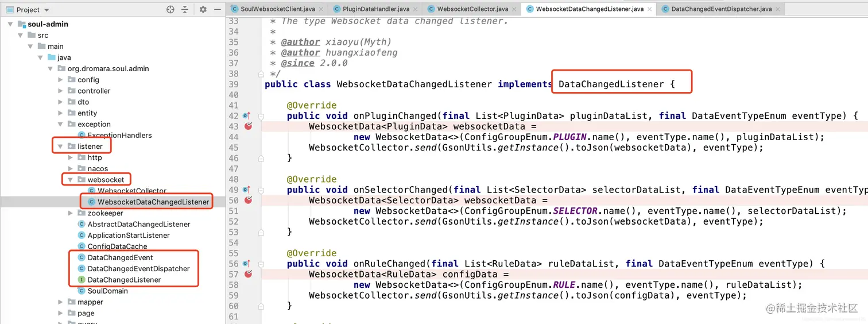Select DataChangedEvent in the project tree
Image resolution: width=868 pixels, height=324 pixels.
(x=120, y=257)
